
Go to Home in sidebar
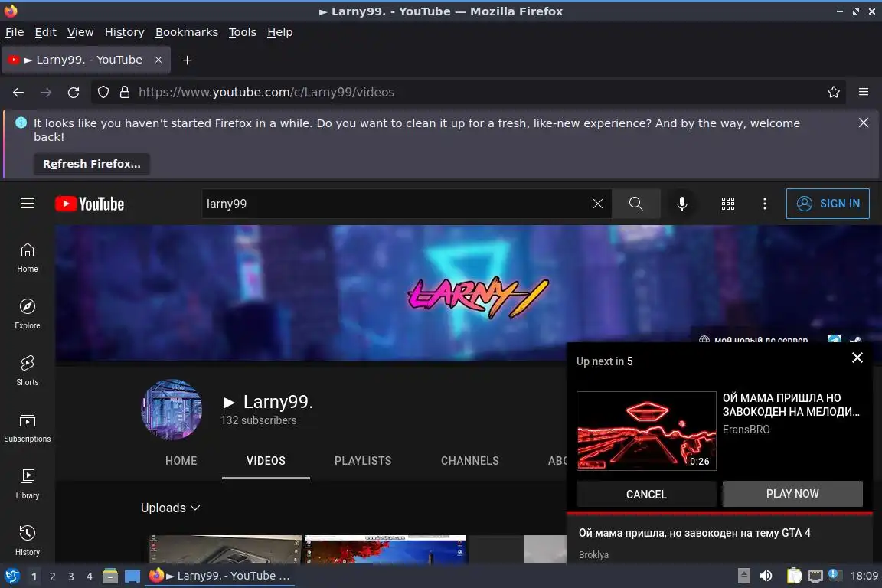[27, 258]
